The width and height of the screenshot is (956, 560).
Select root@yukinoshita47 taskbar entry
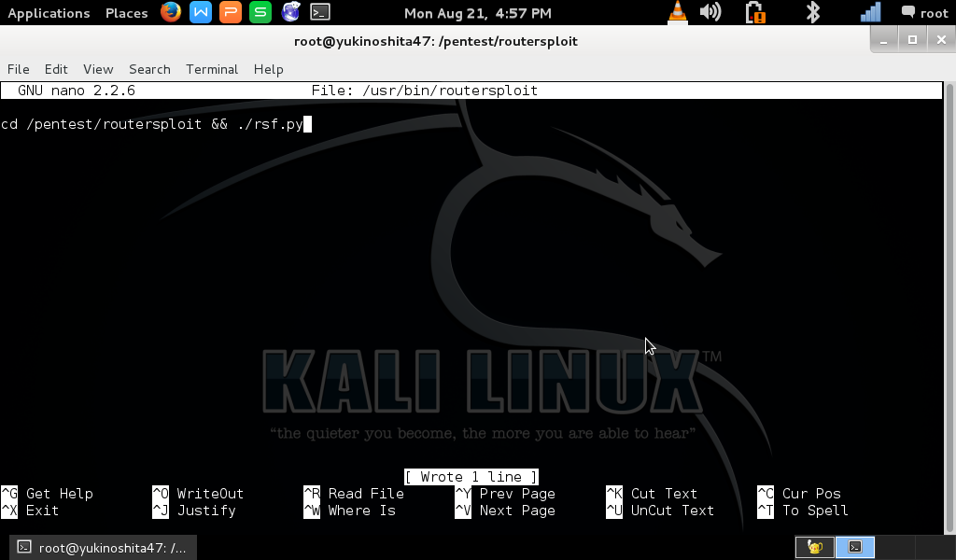(x=103, y=547)
